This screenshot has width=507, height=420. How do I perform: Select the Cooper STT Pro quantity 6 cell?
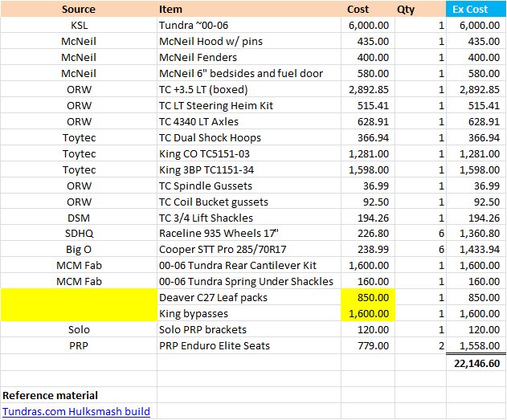(420, 249)
